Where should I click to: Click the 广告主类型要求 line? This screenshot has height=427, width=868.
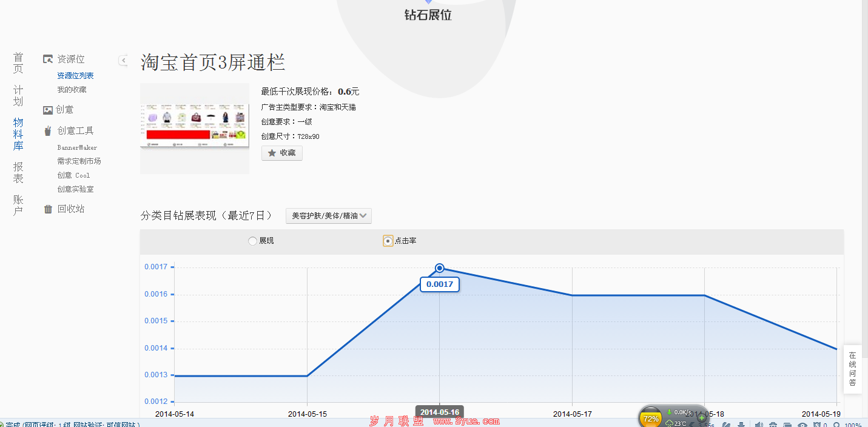309,107
